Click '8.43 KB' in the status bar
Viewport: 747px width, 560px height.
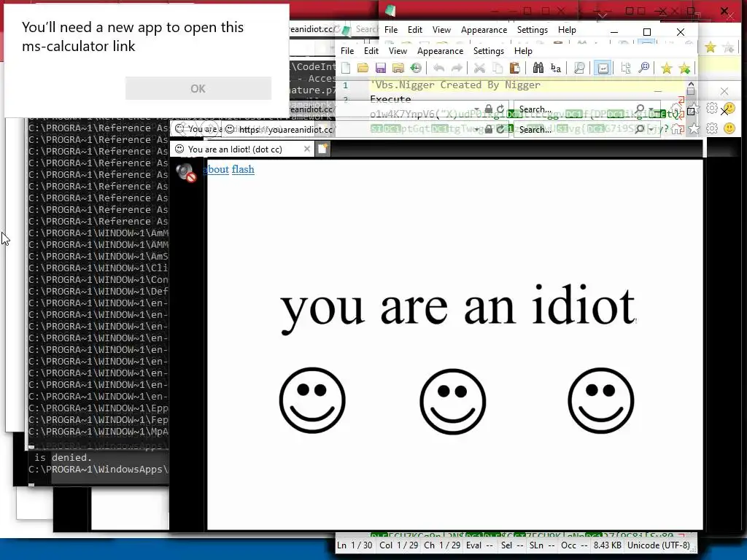coord(607,545)
